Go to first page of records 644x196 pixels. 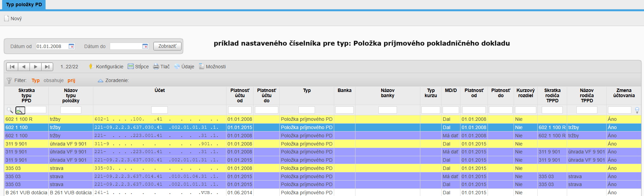point(12,67)
